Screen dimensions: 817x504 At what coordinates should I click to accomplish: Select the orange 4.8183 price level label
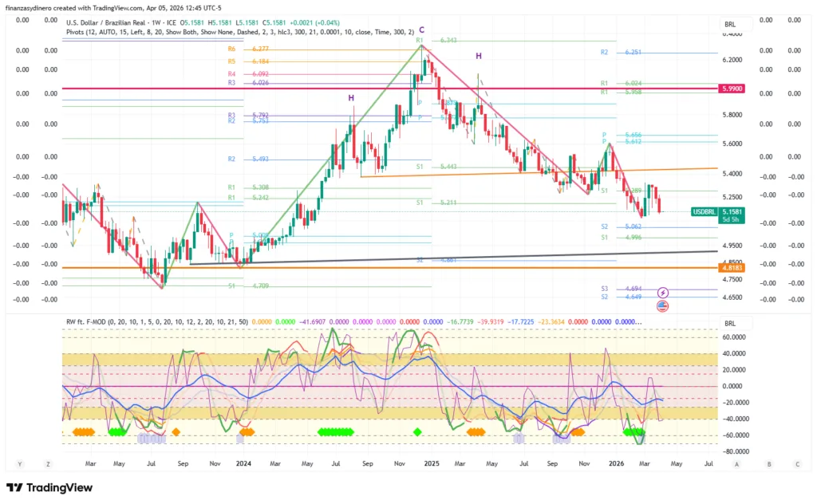[x=732, y=269]
